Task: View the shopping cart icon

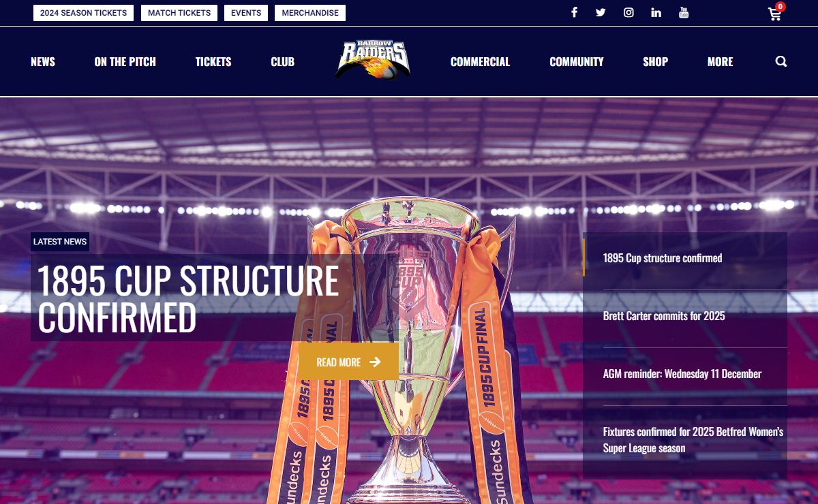Action: (x=776, y=12)
